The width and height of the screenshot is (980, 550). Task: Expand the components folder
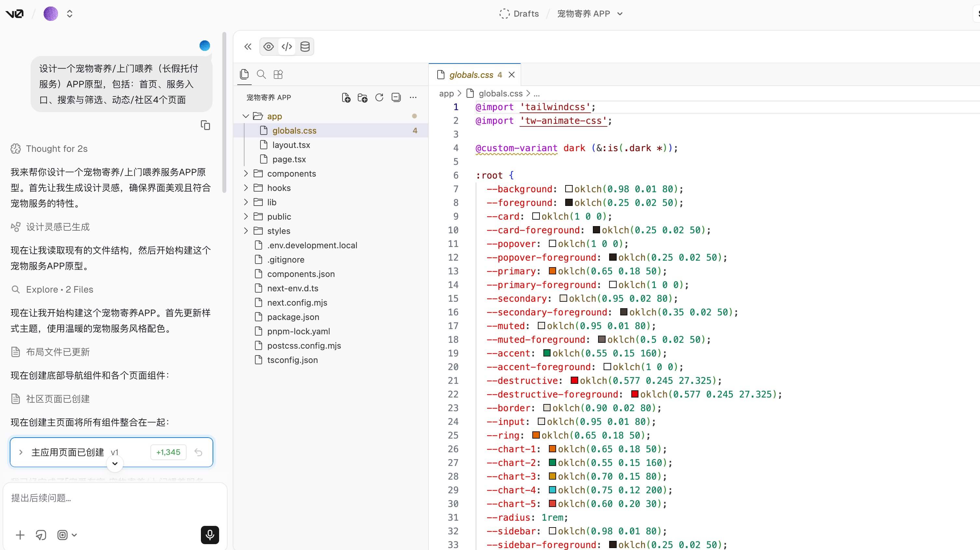(291, 174)
